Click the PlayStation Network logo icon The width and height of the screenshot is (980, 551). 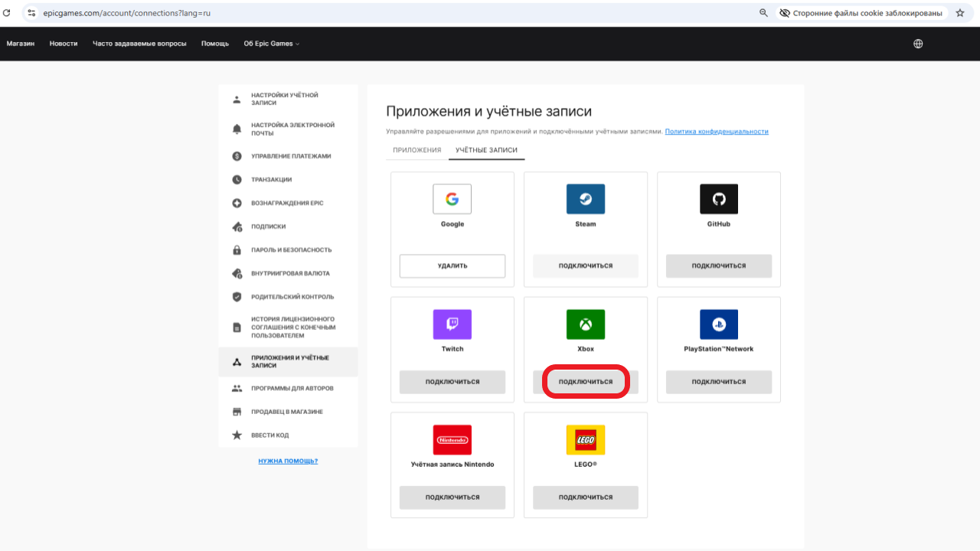[718, 324]
